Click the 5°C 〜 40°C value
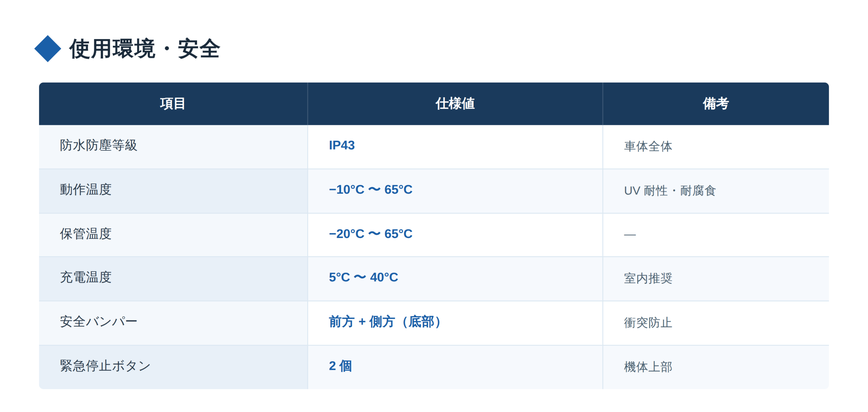868x412 pixels. click(x=363, y=277)
